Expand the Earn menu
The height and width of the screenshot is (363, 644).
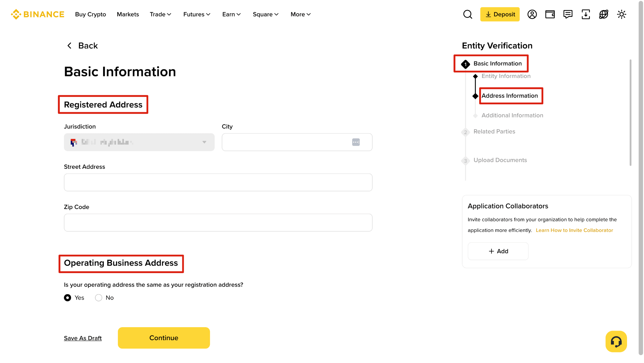click(231, 14)
